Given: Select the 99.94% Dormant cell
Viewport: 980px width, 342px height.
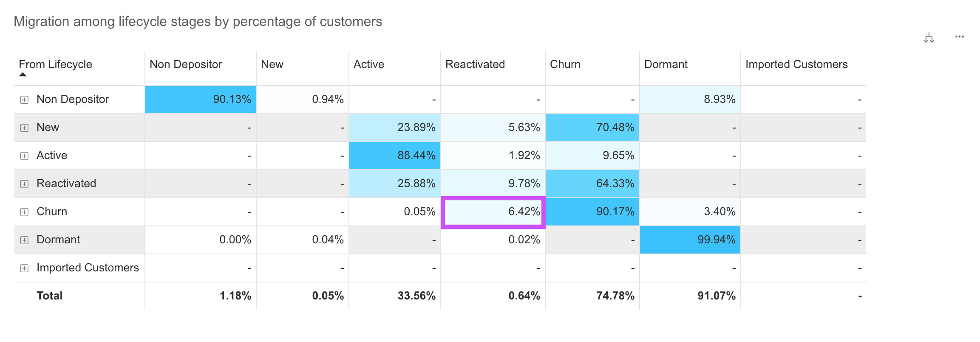Looking at the screenshot, I should pyautogui.click(x=690, y=240).
